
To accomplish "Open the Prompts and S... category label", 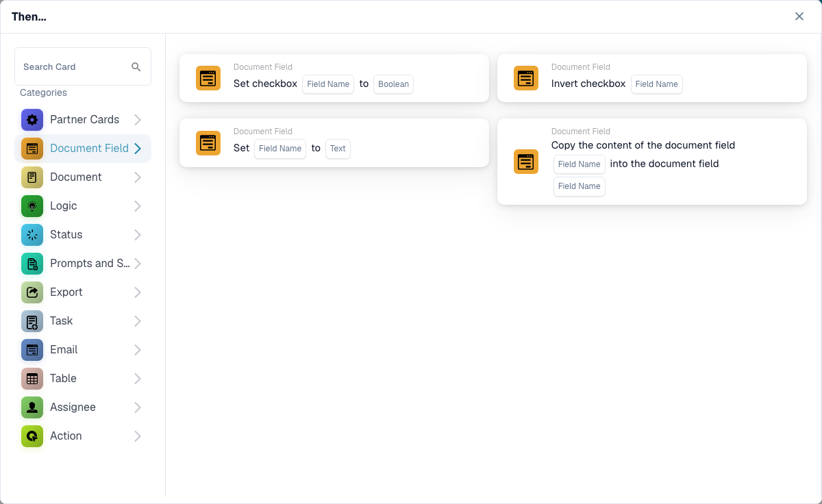I will click(90, 264).
